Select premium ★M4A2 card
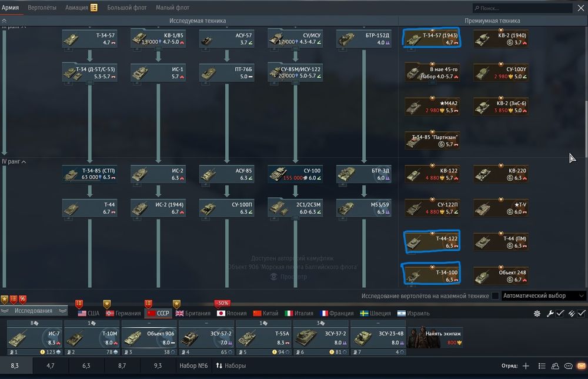Screen dimensions: 588x379 click(x=432, y=107)
